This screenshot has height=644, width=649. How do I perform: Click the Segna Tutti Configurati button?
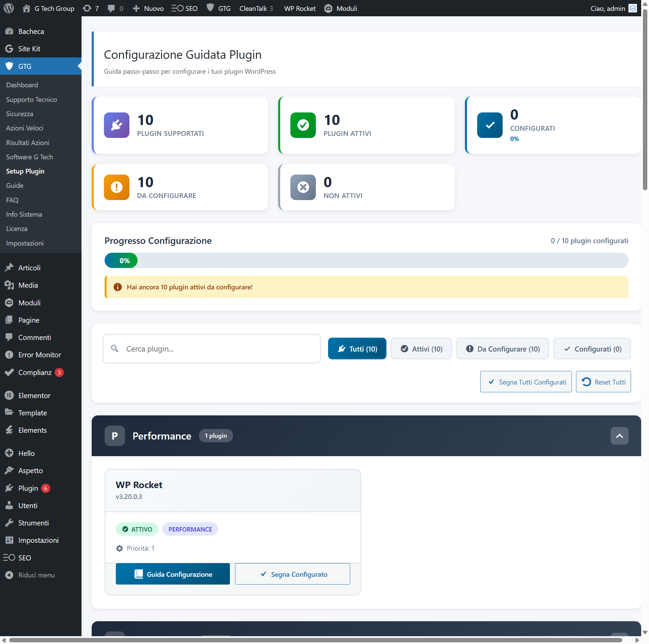click(526, 382)
